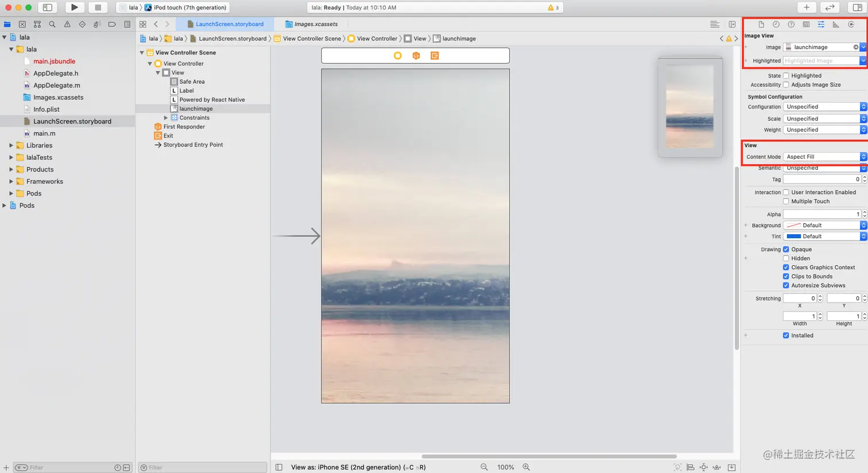Image resolution: width=868 pixels, height=473 pixels.
Task: Open the issue navigator
Action: pyautogui.click(x=67, y=24)
